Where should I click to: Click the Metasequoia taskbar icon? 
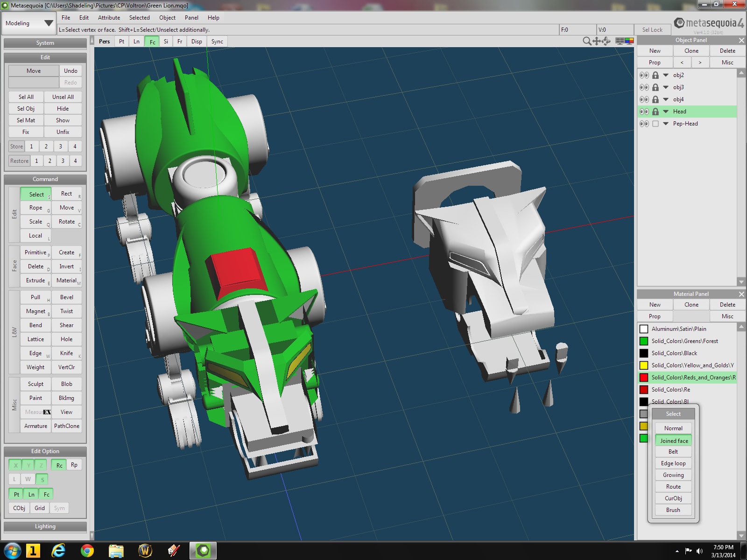pos(203,551)
